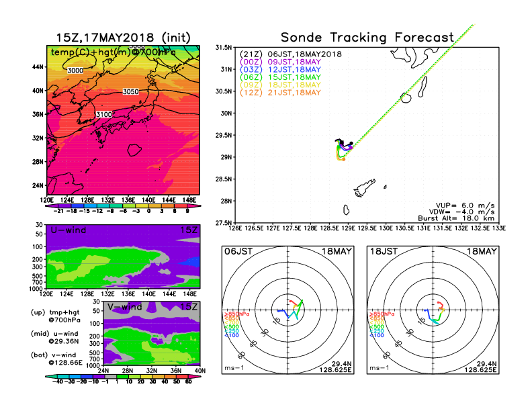Select the 'Sonde Tracking Forecast' heading
The height and width of the screenshot is (411, 532).
tap(367, 38)
